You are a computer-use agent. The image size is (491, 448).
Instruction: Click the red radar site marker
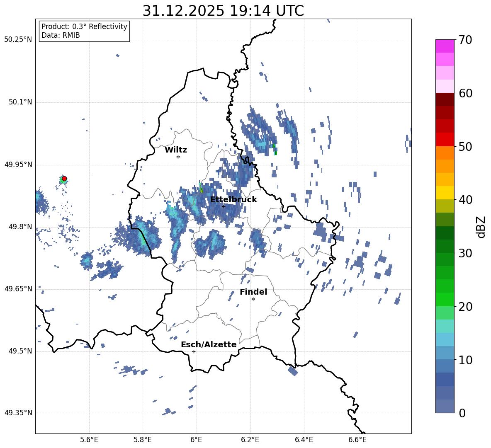click(x=64, y=179)
